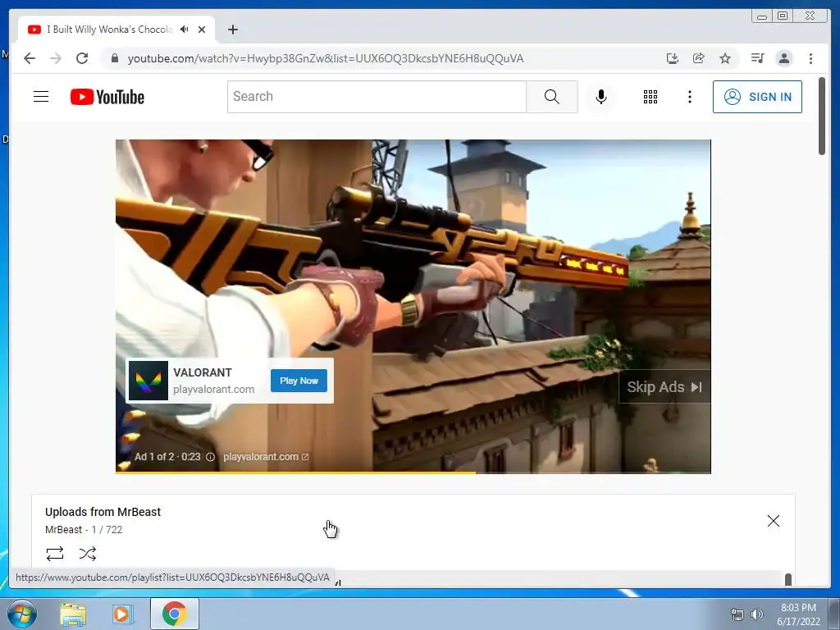Image resolution: width=840 pixels, height=630 pixels.
Task: Click the Play Now ad button
Action: tap(299, 381)
